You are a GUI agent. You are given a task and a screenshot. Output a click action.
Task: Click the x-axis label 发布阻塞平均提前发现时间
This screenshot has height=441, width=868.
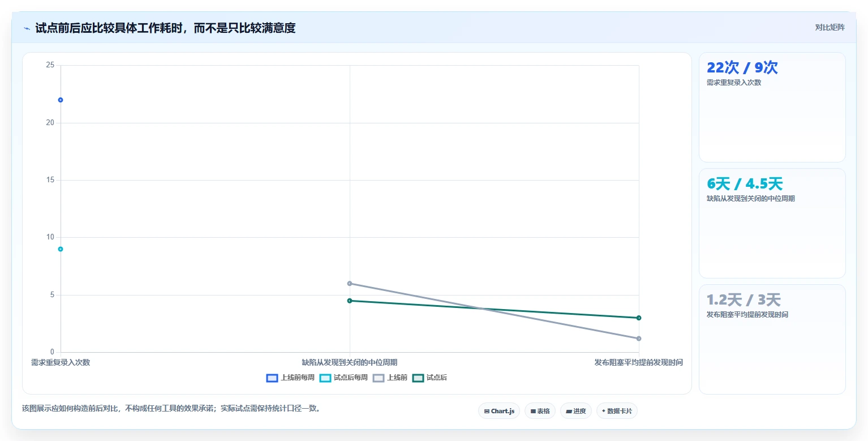639,362
